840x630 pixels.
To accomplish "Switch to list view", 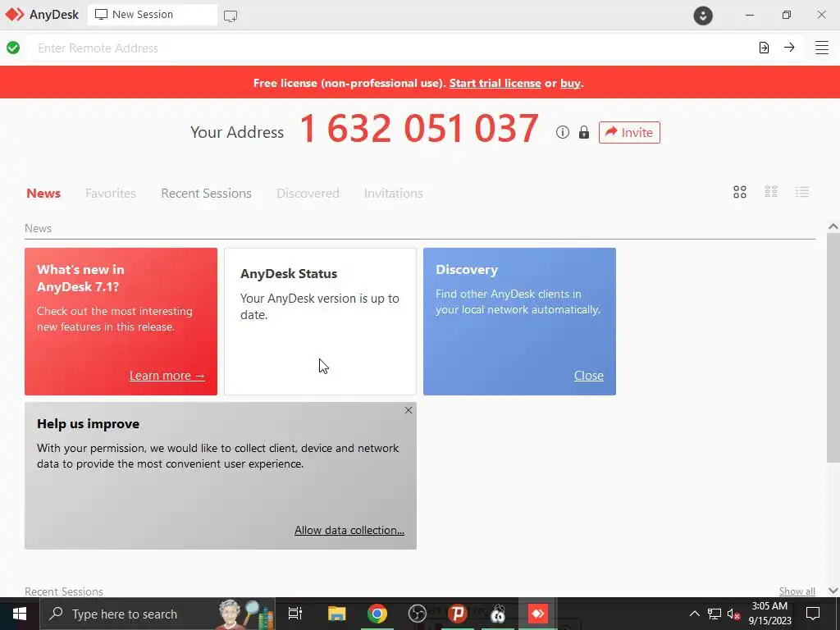I will [x=802, y=192].
